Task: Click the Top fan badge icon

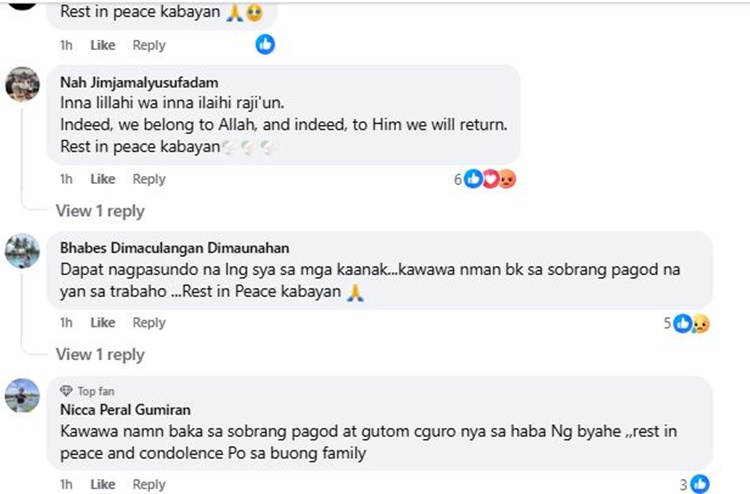Action: pyautogui.click(x=67, y=391)
